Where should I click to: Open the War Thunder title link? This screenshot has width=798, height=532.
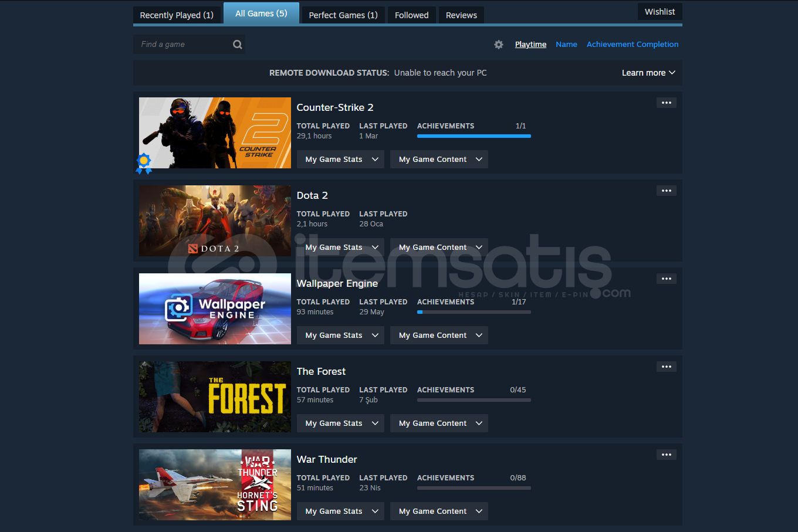coord(327,459)
